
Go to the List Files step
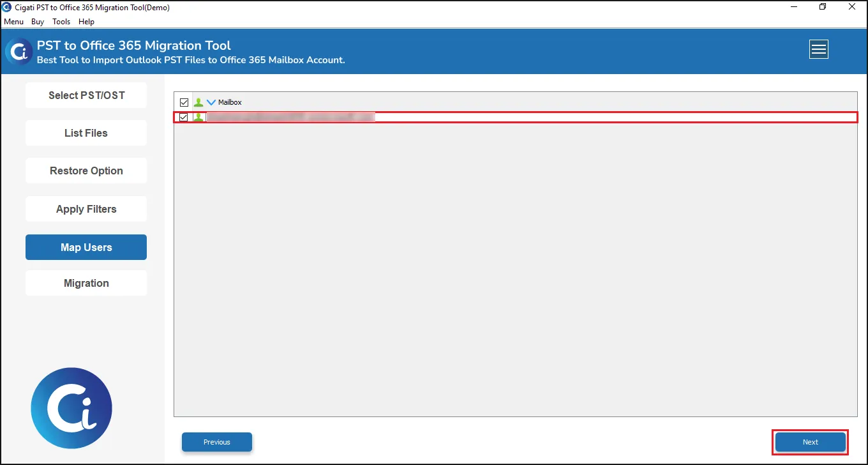86,133
